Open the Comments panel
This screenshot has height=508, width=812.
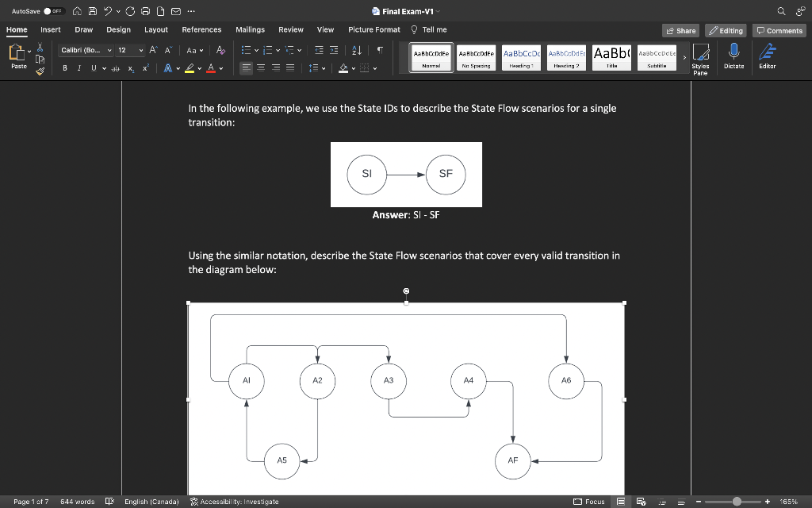click(779, 29)
